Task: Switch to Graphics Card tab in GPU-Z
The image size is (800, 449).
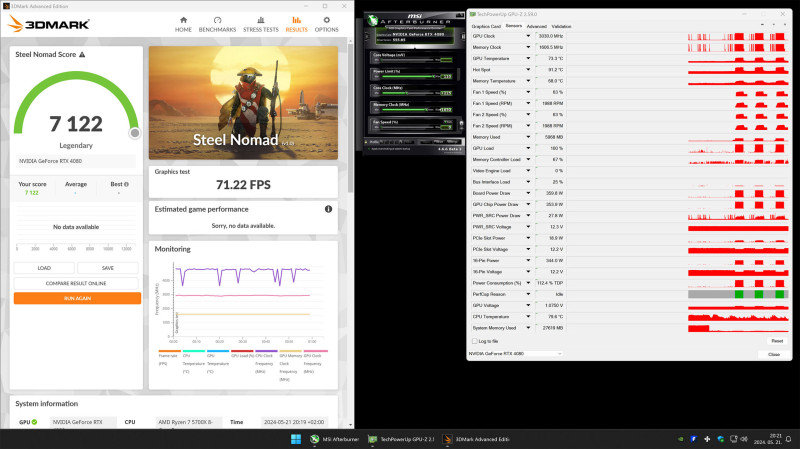Action: click(486, 27)
